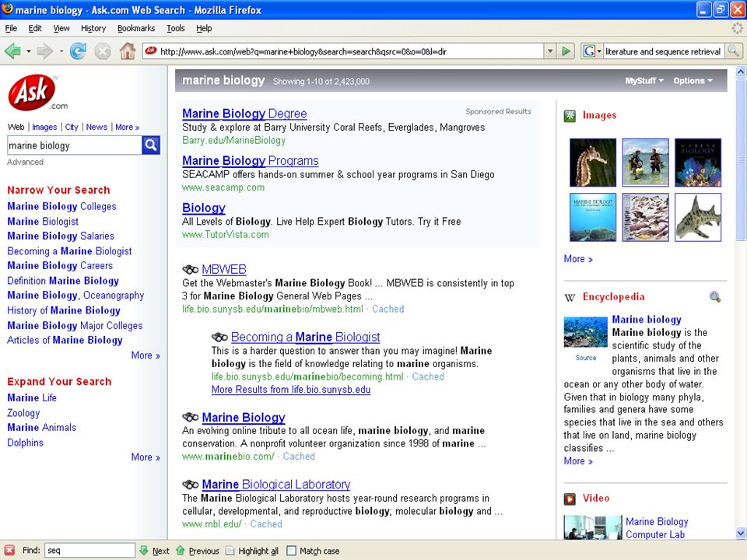Open the Marine Biology Programs link
747x560 pixels.
tap(250, 161)
